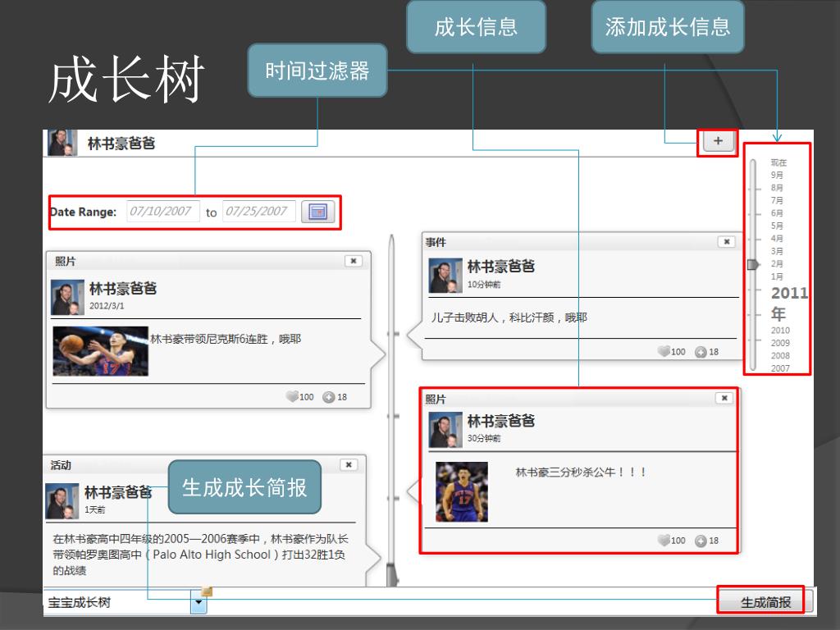
Task: Click the plus button to add growth info
Action: tap(718, 141)
